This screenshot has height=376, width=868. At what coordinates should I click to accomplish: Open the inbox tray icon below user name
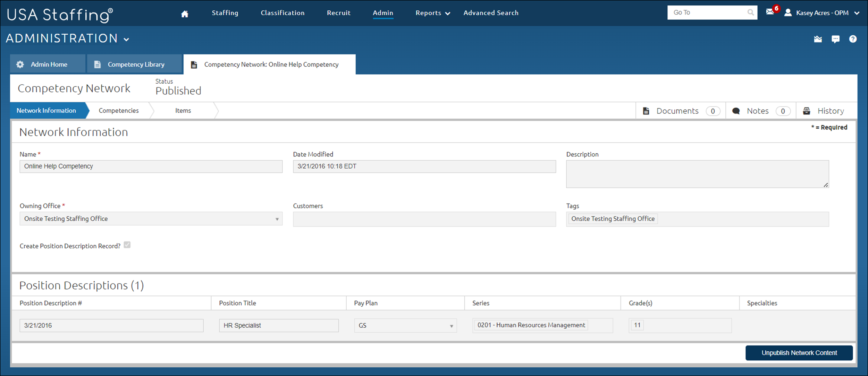pos(818,39)
